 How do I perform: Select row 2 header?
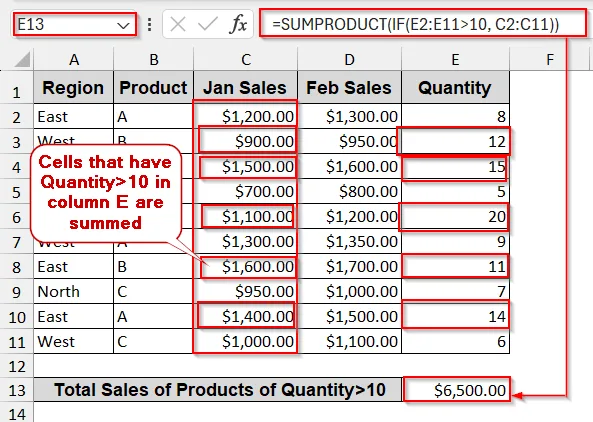point(16,116)
